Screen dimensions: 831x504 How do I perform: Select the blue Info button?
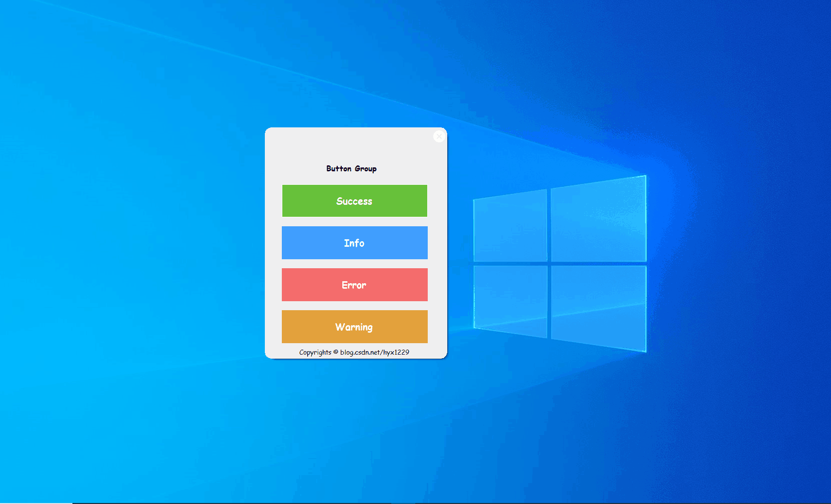click(x=354, y=243)
